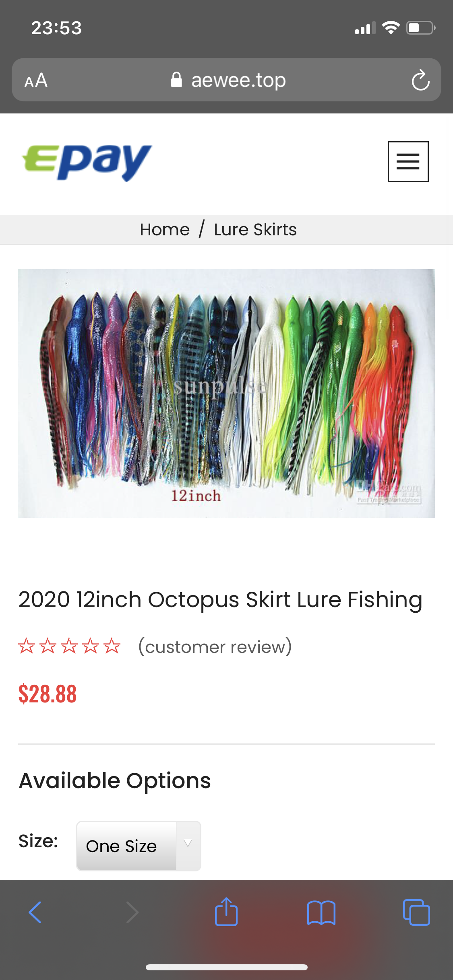Reload the aewee.top page
This screenshot has height=980, width=453.
pyautogui.click(x=420, y=80)
